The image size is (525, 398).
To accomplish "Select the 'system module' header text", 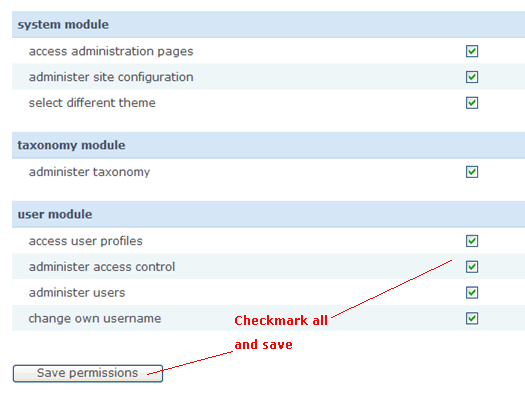I will pos(63,25).
